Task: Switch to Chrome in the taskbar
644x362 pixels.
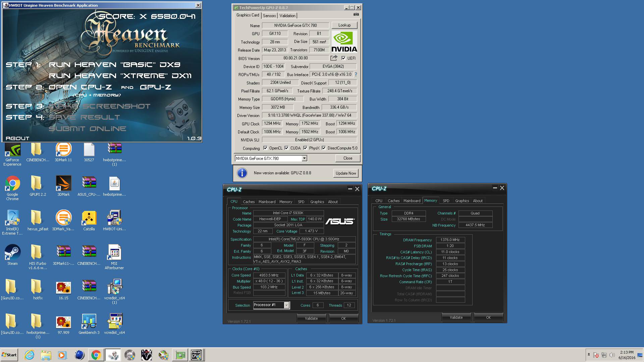Action: pos(96,355)
